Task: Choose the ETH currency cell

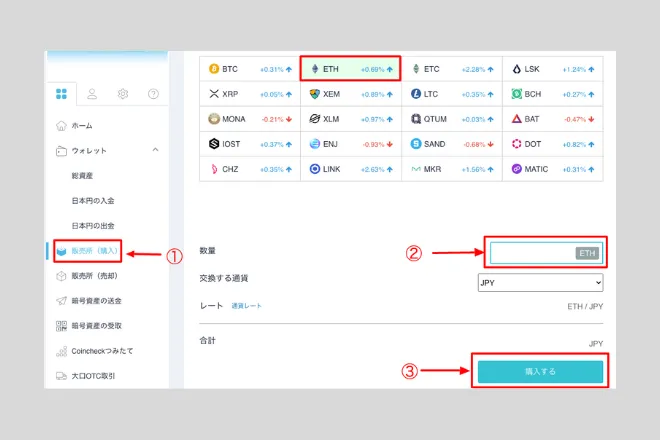Action: [x=350, y=69]
